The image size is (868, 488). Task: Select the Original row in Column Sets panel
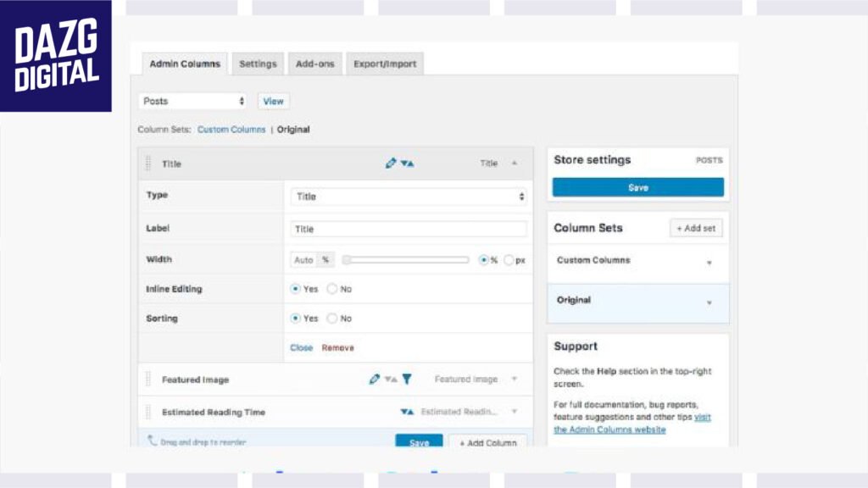click(637, 303)
